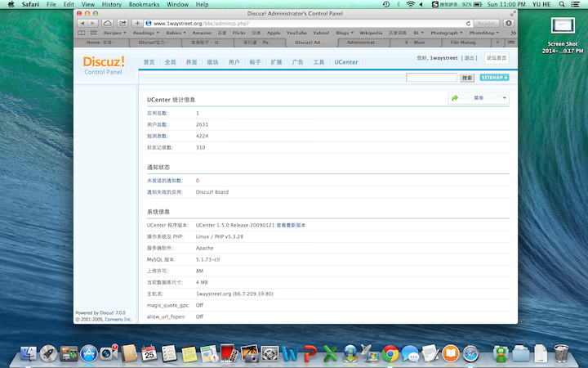Open Google Chrome from the Dock

click(390, 354)
